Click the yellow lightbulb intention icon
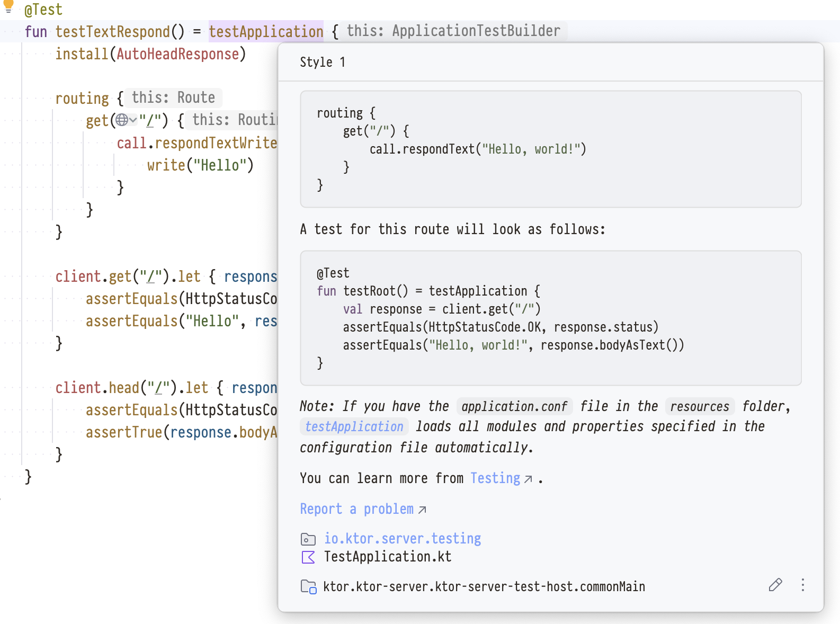 [8, 6]
